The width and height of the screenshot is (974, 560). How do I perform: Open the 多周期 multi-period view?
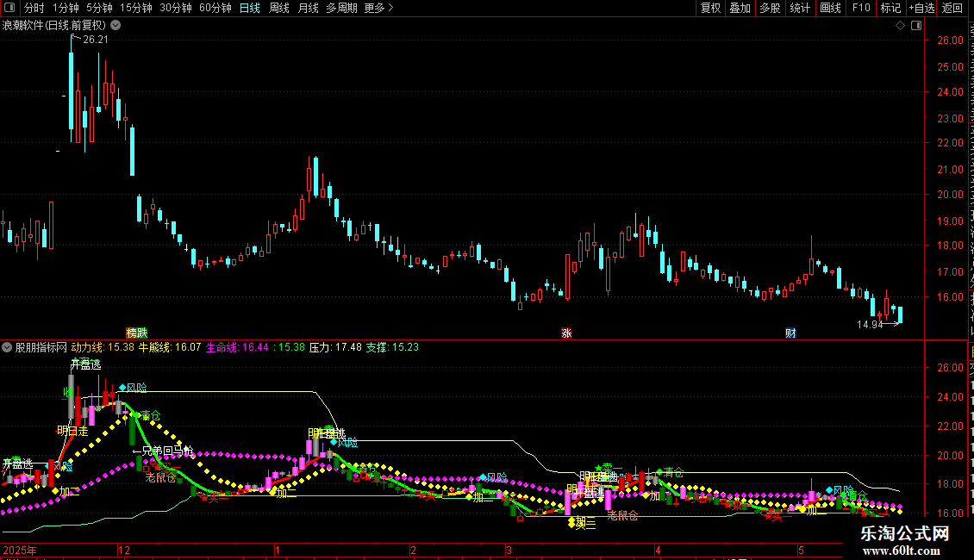[x=341, y=8]
